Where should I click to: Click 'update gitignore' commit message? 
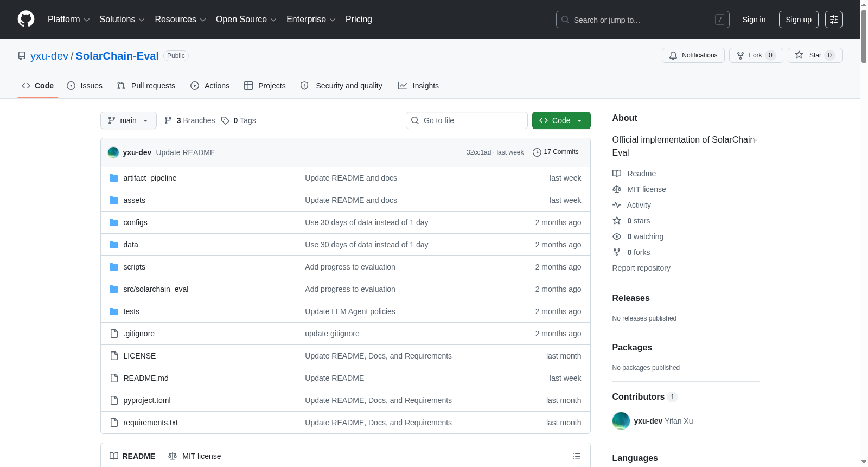point(332,334)
